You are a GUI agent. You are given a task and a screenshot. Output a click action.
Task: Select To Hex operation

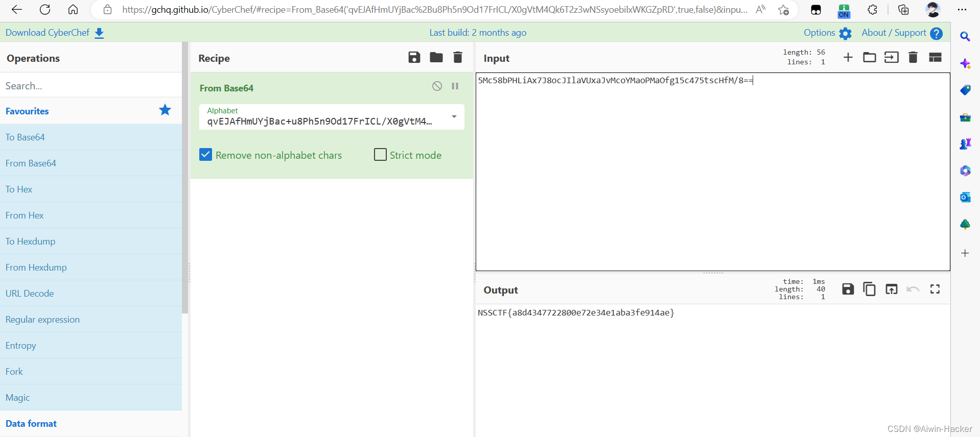click(91, 189)
